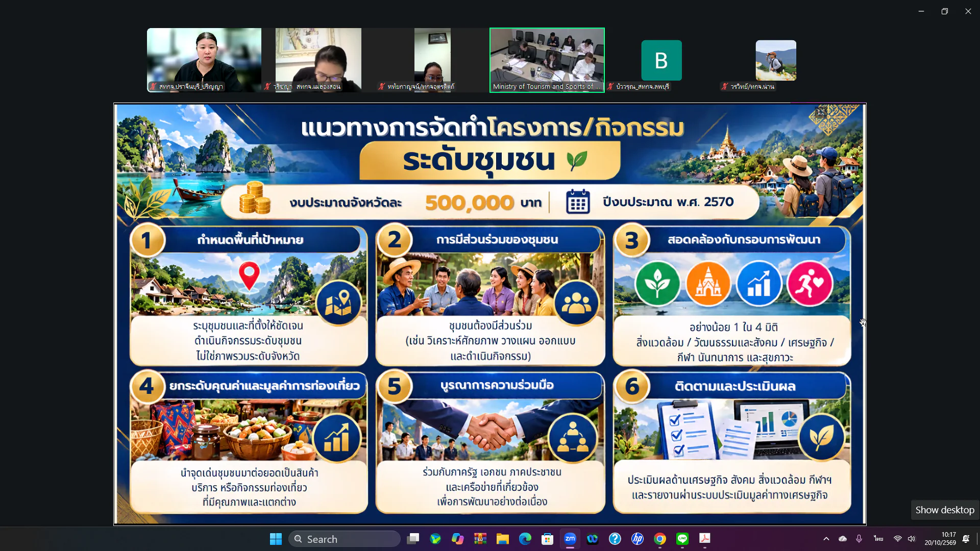Open the HP app from the taskbar
This screenshot has height=551, width=980.
pyautogui.click(x=638, y=539)
